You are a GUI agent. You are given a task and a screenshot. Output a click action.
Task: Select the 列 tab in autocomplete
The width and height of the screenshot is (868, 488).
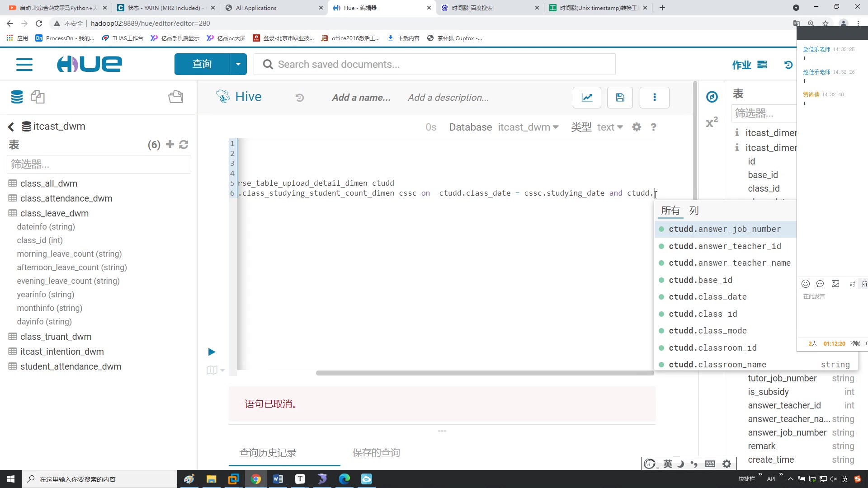(x=694, y=211)
